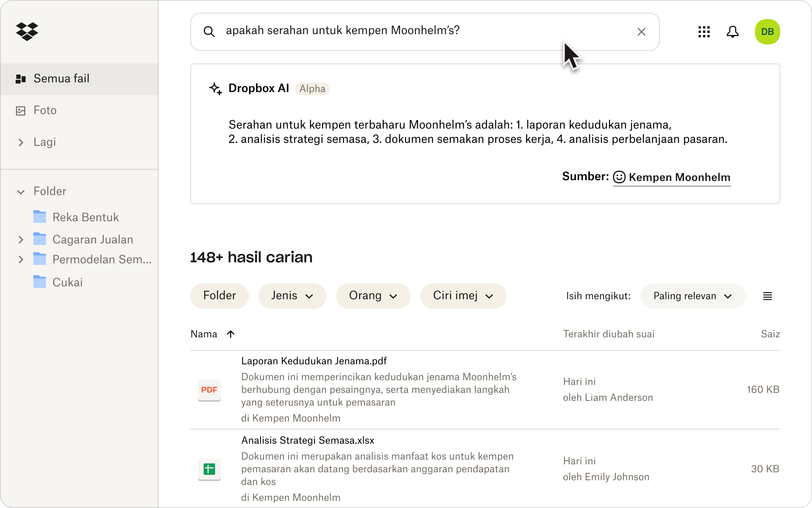Click 'oleh Liam Anderson' text

[608, 397]
